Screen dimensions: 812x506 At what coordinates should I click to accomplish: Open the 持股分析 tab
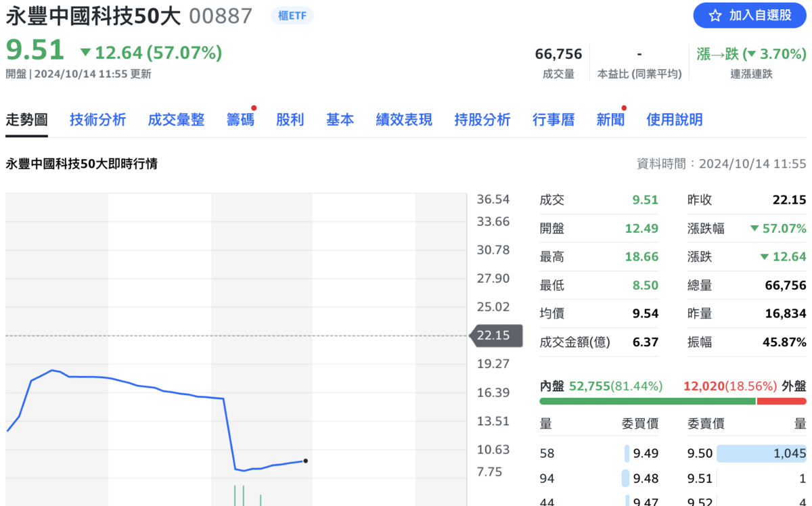(482, 119)
